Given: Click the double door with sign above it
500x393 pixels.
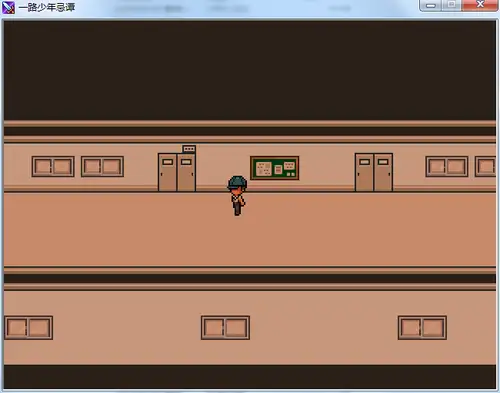Looking at the screenshot, I should click(x=177, y=172).
